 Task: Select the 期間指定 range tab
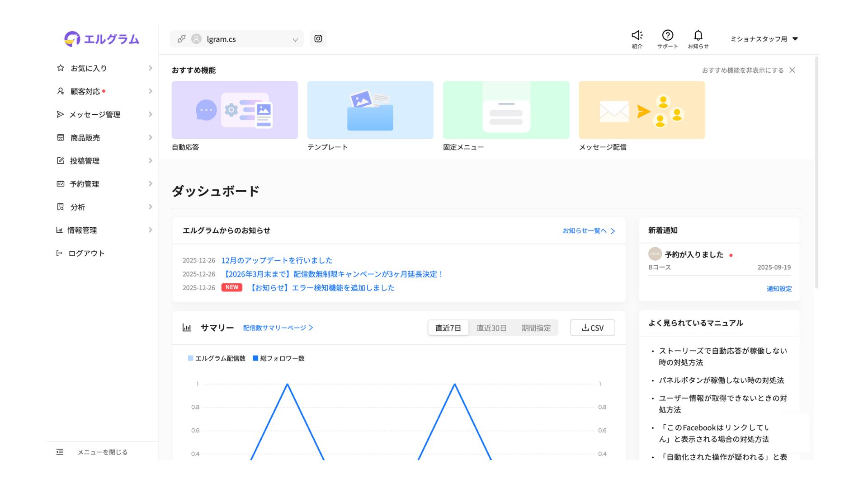point(536,328)
